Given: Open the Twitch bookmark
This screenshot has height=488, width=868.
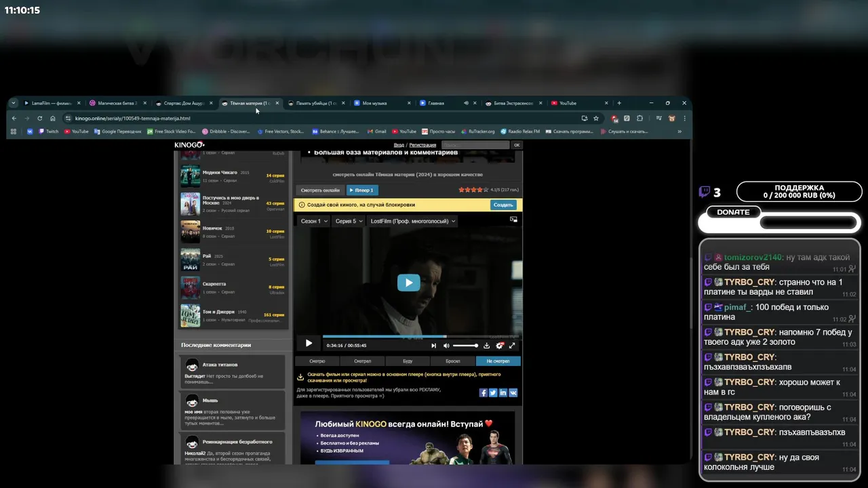Looking at the screenshot, I should (x=48, y=131).
